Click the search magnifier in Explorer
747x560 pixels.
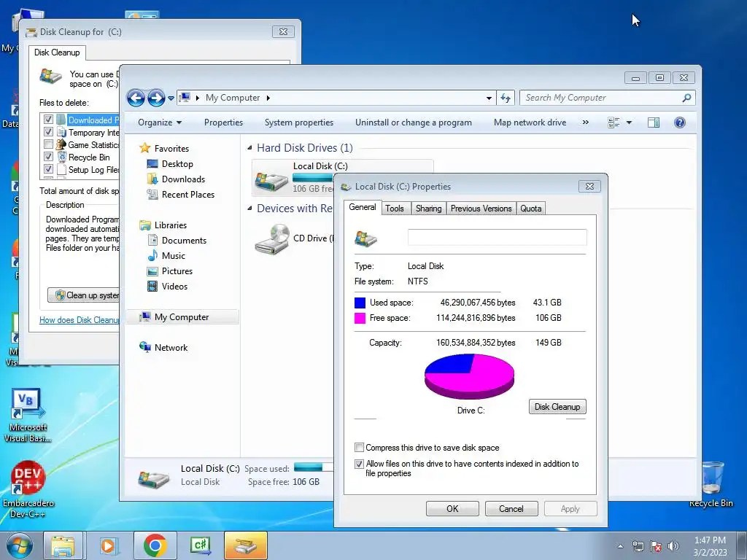click(x=686, y=98)
